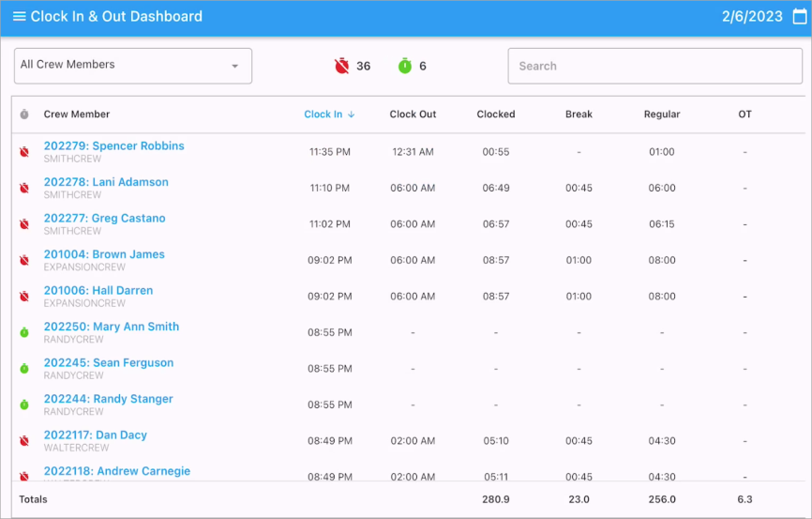This screenshot has width=812, height=519.
Task: Click SMITHCREW label under Spencer Robbins
Action: (72, 159)
